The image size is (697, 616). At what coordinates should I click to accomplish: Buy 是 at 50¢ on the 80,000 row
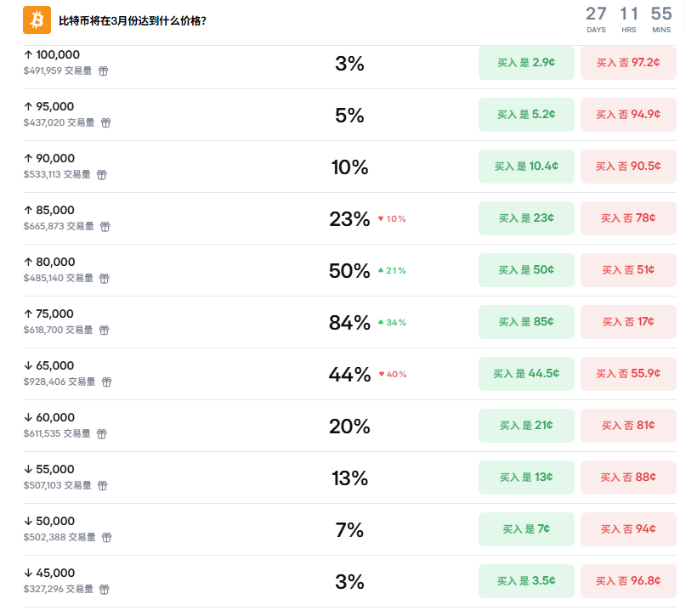(x=525, y=270)
